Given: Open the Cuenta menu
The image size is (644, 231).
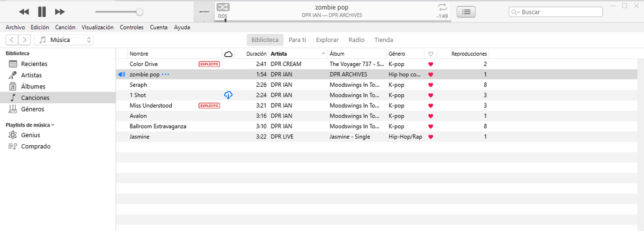Looking at the screenshot, I should tap(158, 27).
